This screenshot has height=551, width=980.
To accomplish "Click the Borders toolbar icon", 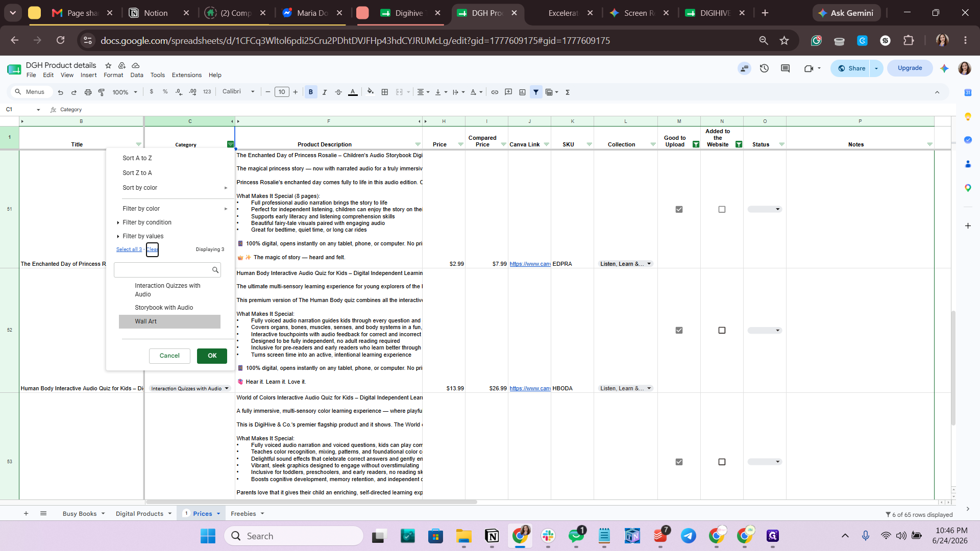I will pyautogui.click(x=385, y=92).
